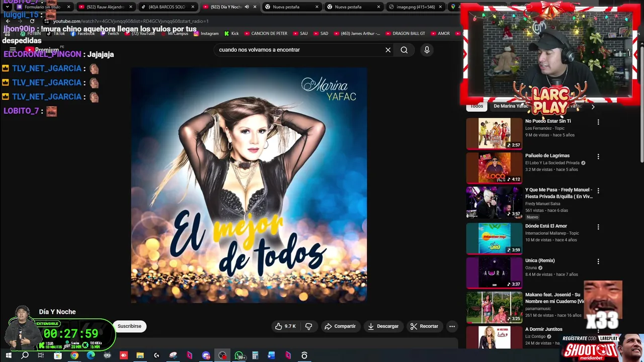Image resolution: width=644 pixels, height=362 pixels.
Task: Show more chips with the right chevron
Action: (x=593, y=107)
